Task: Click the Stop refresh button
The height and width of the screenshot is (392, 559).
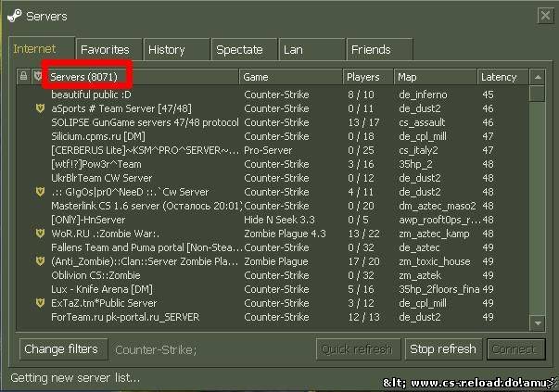Action: pyautogui.click(x=443, y=348)
